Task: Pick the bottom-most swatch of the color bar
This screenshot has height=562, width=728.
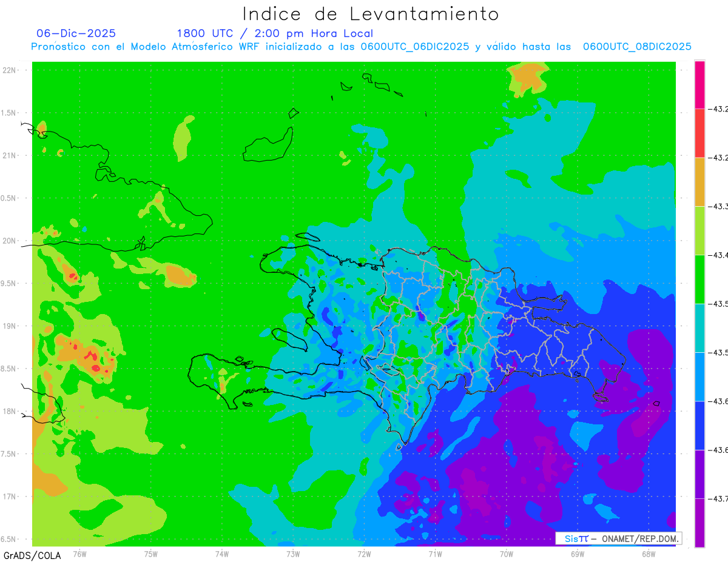Action: coord(699,523)
